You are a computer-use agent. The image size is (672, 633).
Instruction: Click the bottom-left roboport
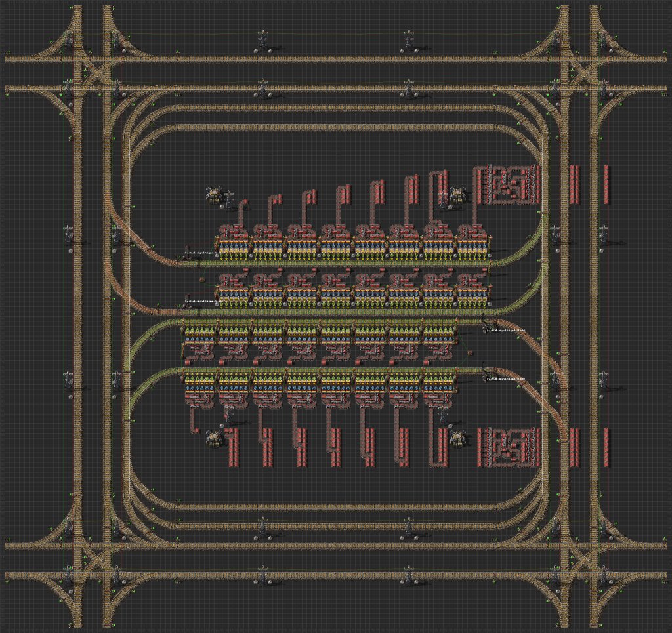(x=214, y=438)
